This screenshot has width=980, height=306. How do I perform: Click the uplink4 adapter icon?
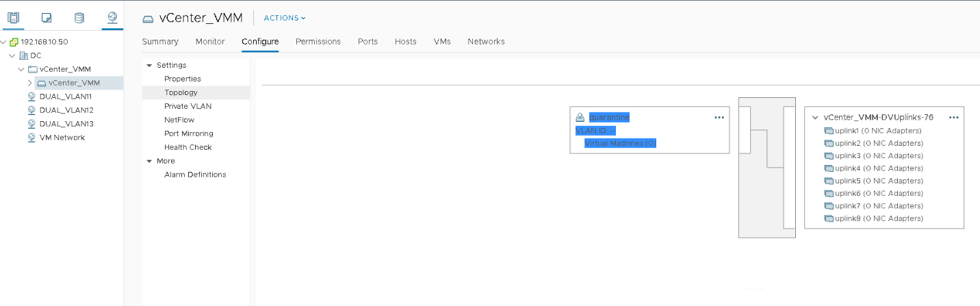click(x=829, y=168)
